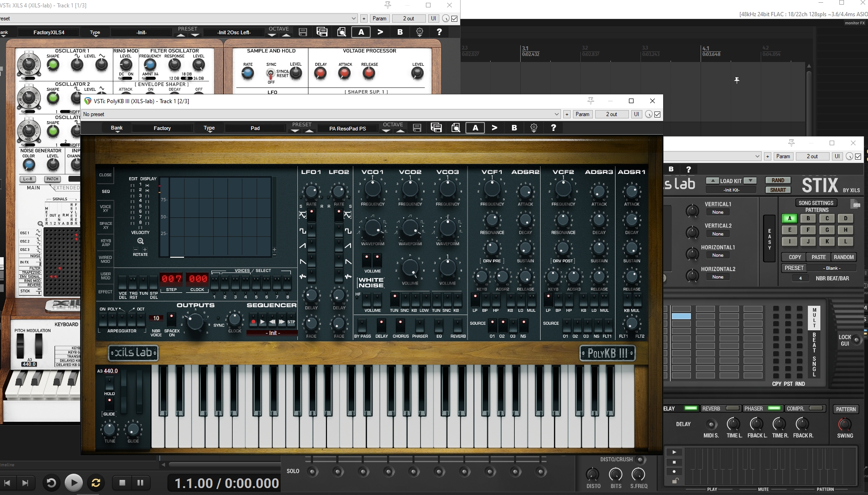
Task: Open the PolyKB Type dropdown
Action: coord(209,128)
